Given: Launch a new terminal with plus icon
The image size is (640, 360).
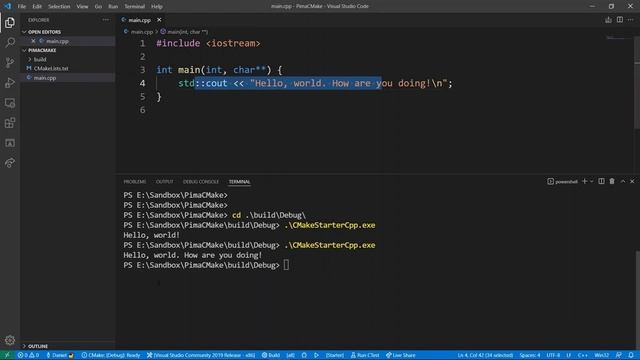Looking at the screenshot, I should pos(584,181).
